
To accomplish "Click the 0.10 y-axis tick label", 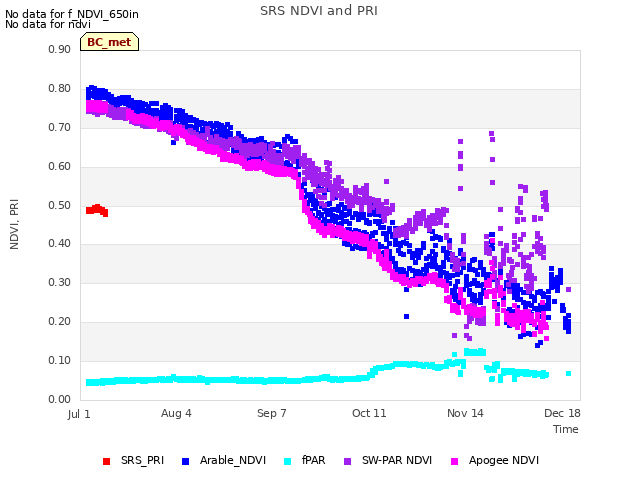I will click(x=60, y=360).
